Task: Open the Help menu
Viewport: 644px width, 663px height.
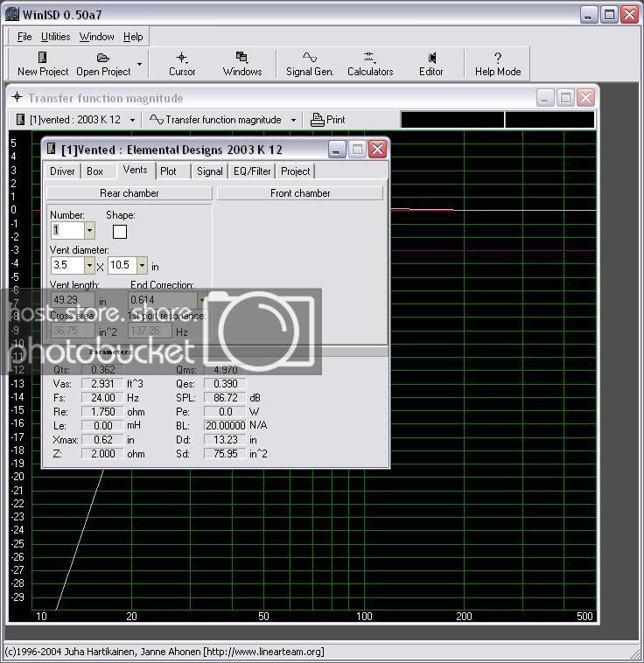Action: [133, 37]
